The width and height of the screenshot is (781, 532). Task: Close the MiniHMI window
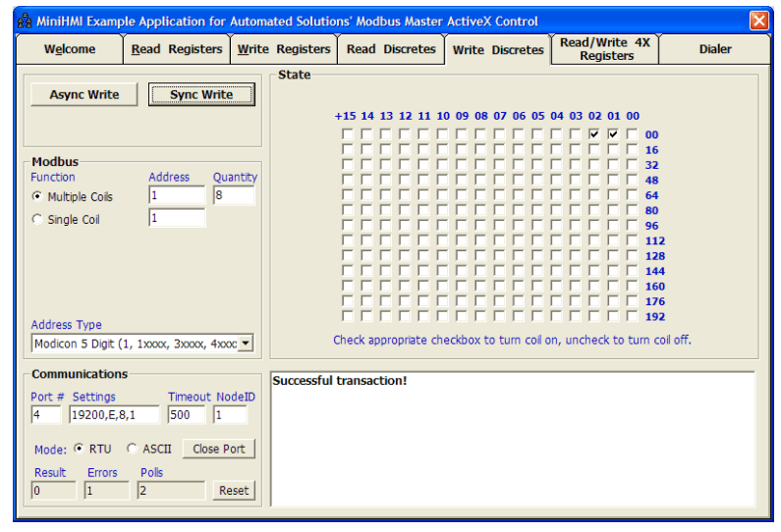[x=758, y=21]
